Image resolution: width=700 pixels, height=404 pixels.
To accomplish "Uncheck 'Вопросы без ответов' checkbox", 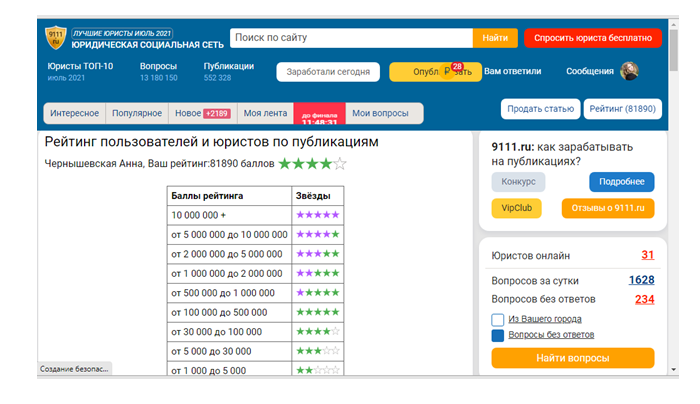I will point(498,335).
